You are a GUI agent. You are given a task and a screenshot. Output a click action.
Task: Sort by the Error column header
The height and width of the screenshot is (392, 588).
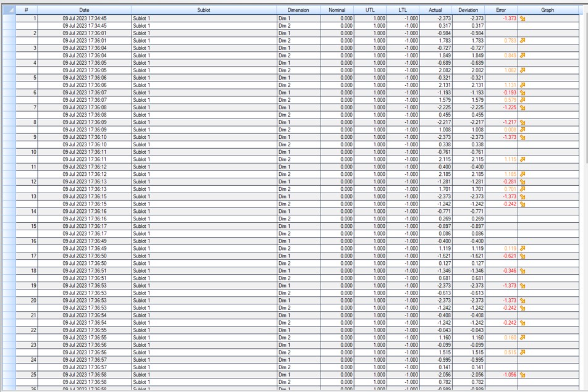pyautogui.click(x=501, y=10)
